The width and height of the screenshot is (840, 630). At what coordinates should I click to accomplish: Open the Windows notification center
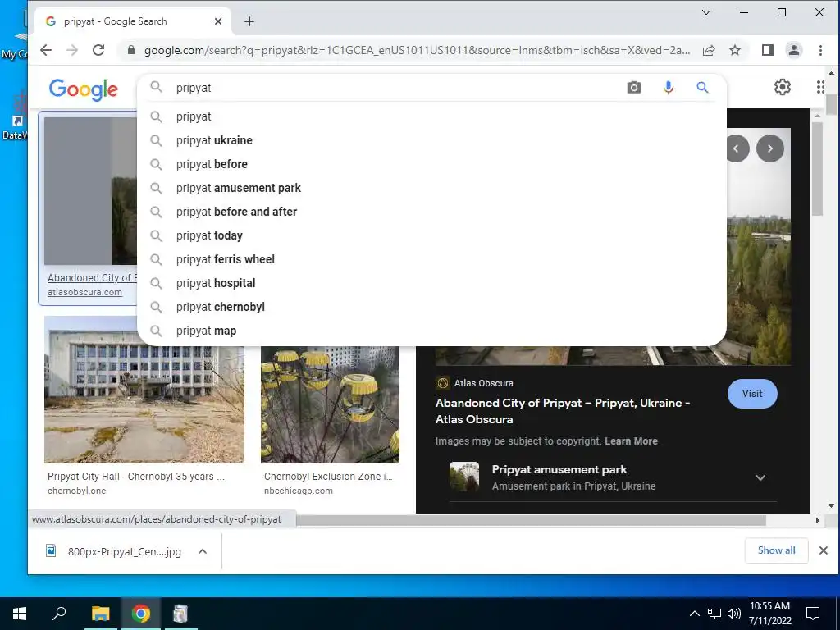[813, 614]
